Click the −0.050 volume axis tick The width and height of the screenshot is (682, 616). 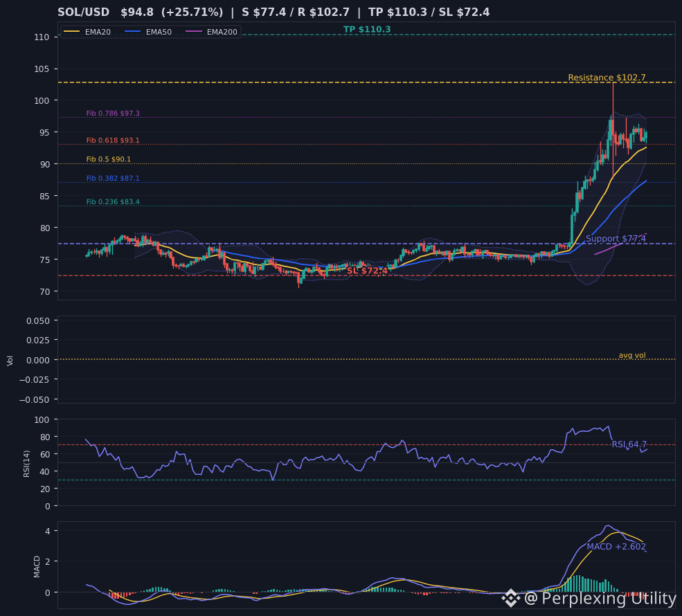click(x=35, y=399)
